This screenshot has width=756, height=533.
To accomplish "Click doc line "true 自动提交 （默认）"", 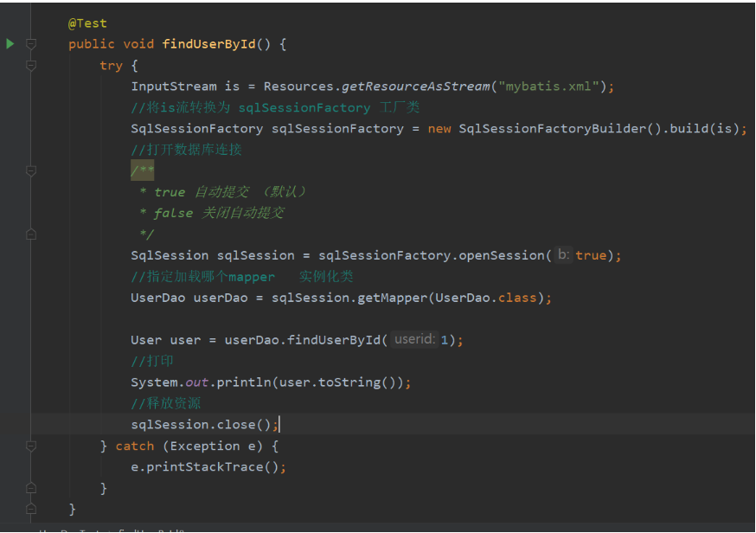I will pyautogui.click(x=230, y=192).
